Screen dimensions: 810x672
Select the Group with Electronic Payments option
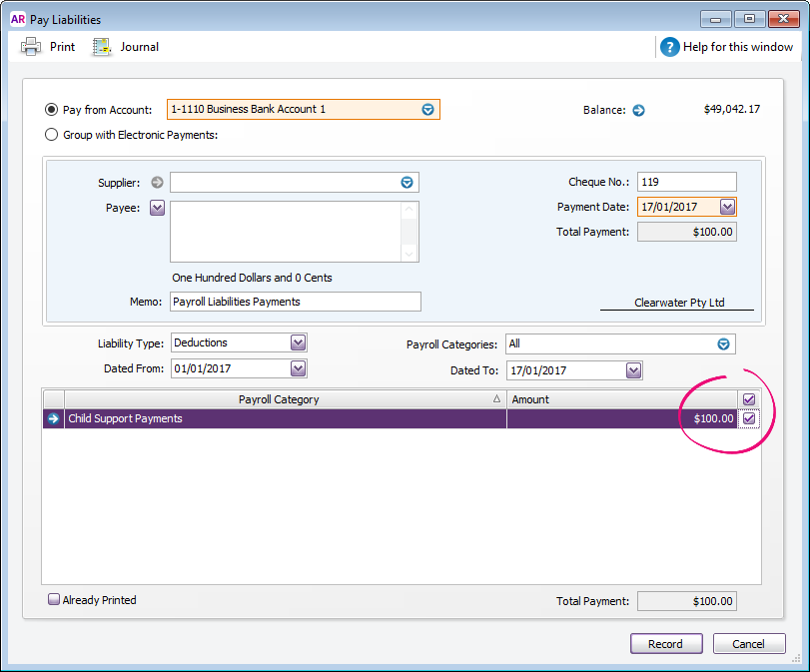coord(51,134)
